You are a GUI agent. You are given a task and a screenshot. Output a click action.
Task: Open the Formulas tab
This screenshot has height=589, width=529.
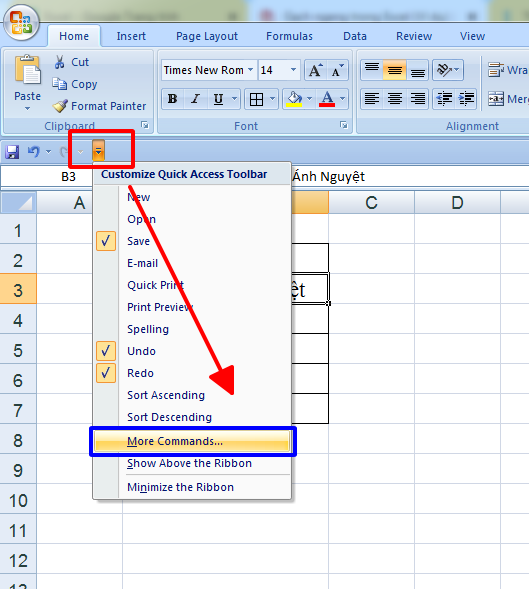(x=289, y=36)
